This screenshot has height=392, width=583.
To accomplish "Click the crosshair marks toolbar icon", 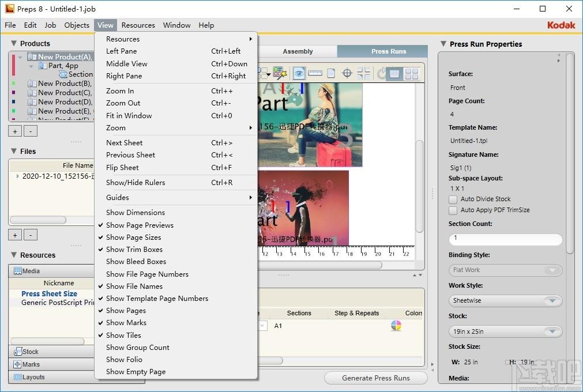I will click(347, 73).
